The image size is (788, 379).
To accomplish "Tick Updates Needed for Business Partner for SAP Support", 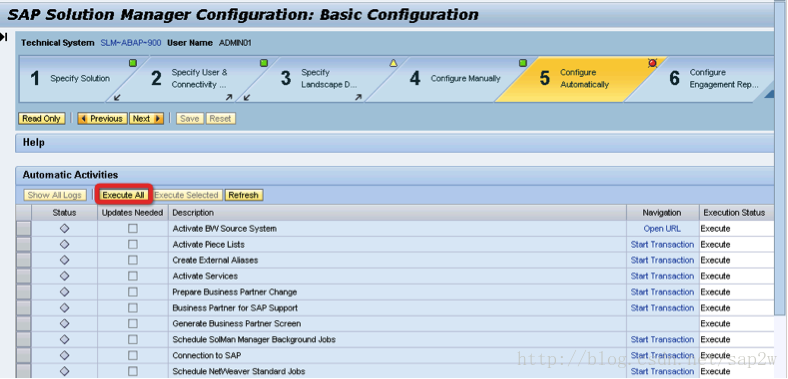I will pos(133,308).
